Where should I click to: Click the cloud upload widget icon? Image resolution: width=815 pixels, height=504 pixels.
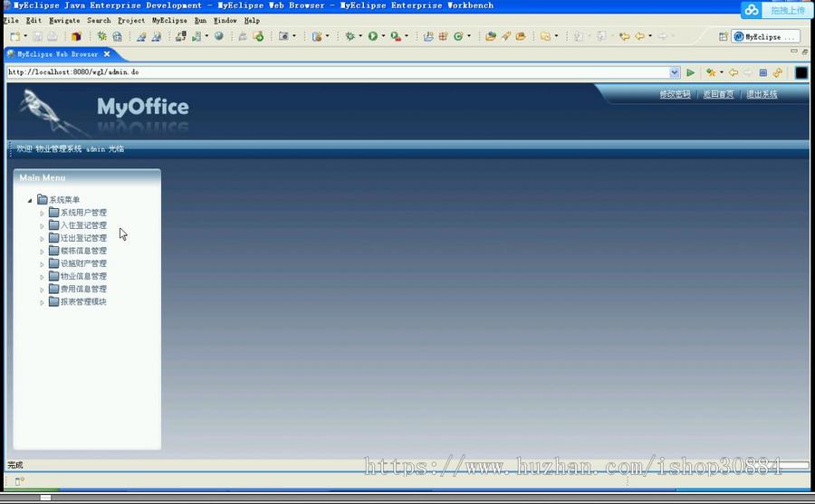(x=752, y=10)
